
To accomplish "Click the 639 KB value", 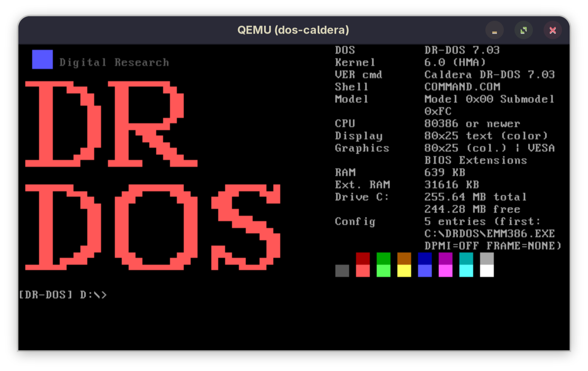I will (x=445, y=172).
